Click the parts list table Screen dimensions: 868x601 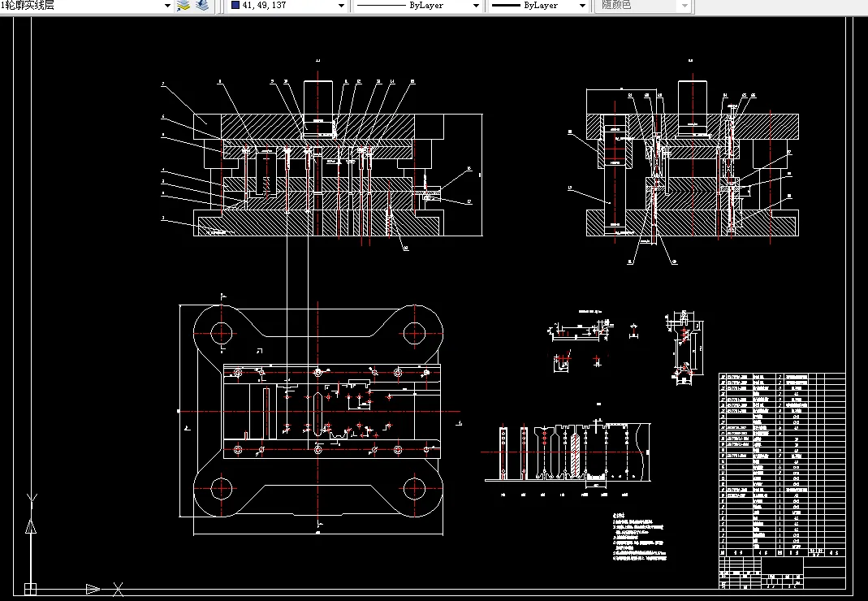782,463
